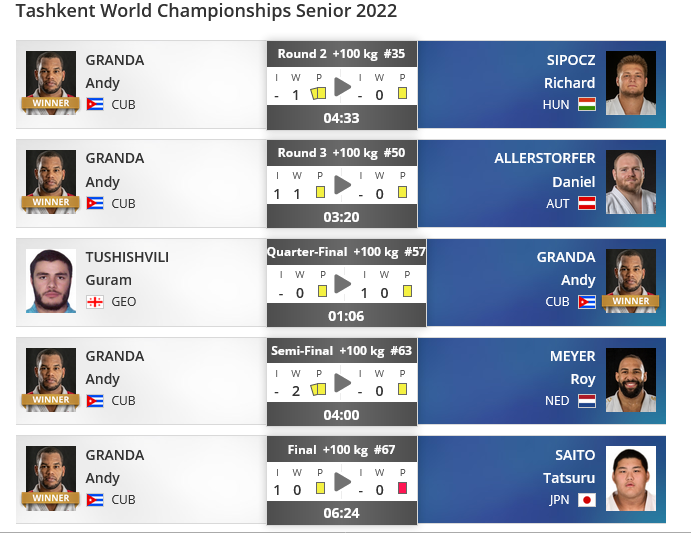Open Richard Sipocz's profile photo
691x533 pixels.
tap(631, 83)
